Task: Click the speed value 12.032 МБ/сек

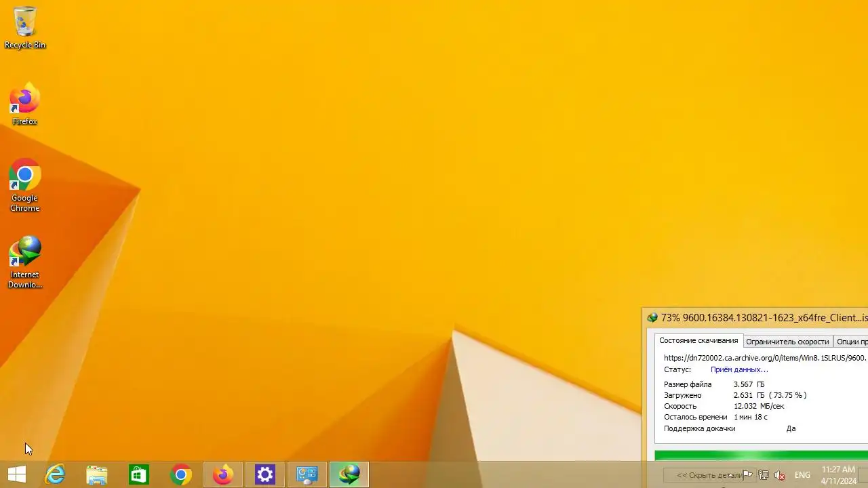Action: tap(759, 406)
